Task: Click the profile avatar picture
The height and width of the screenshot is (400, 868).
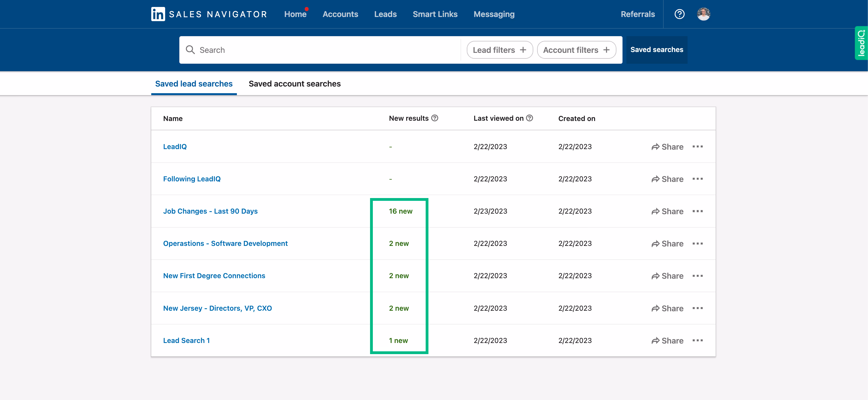Action: 703,14
